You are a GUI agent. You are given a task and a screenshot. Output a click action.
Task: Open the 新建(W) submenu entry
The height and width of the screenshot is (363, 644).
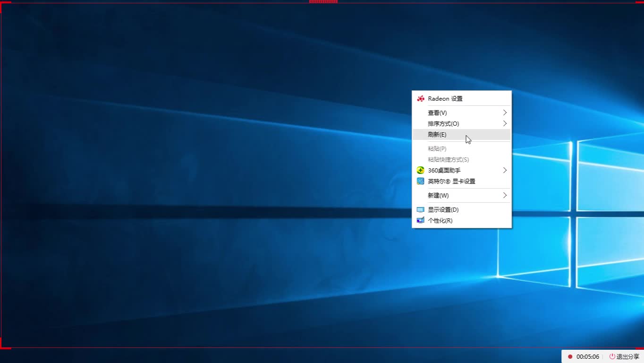point(461,196)
